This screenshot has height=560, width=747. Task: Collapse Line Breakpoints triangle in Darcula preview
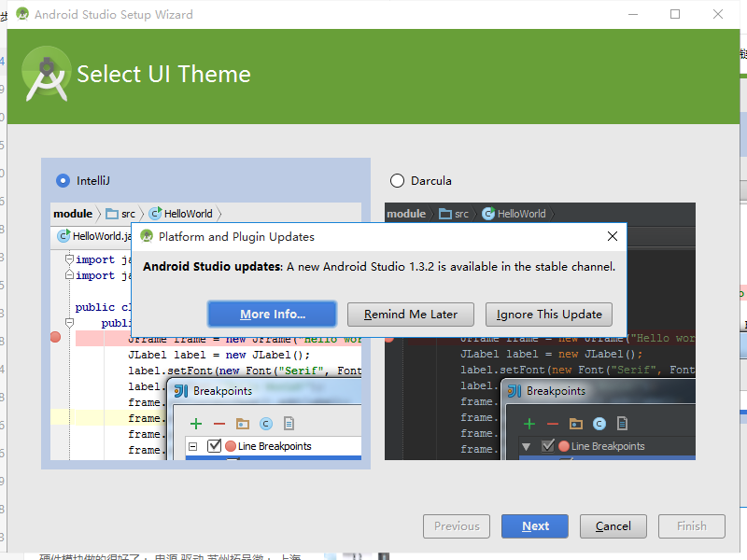click(x=527, y=447)
